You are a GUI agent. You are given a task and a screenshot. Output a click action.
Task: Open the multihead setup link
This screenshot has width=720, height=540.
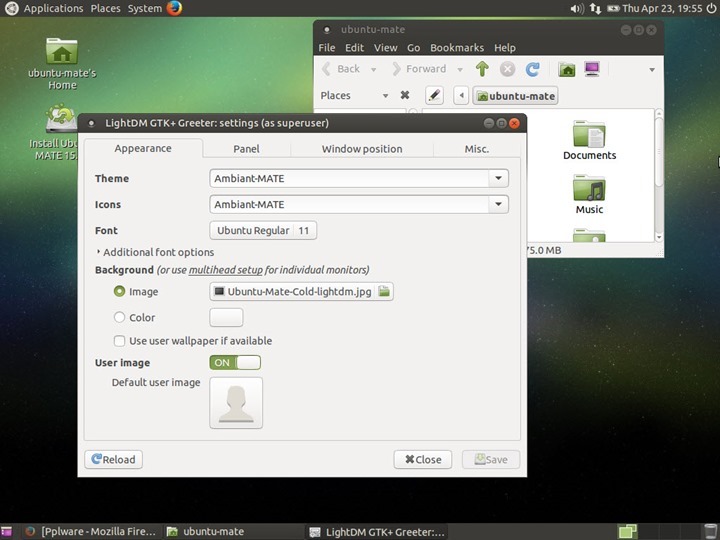coord(225,270)
